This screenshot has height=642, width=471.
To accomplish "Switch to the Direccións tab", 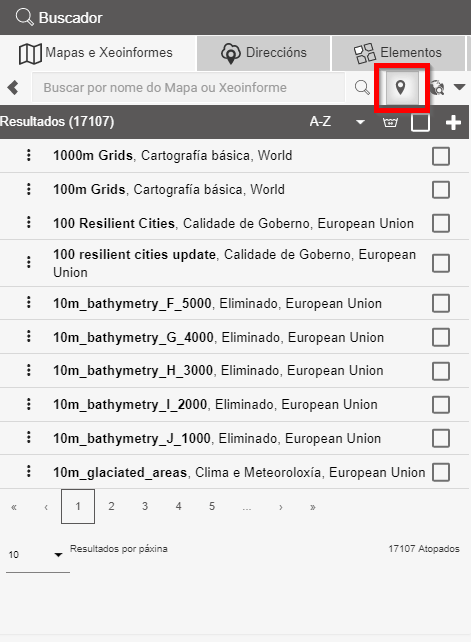I will (x=263, y=53).
